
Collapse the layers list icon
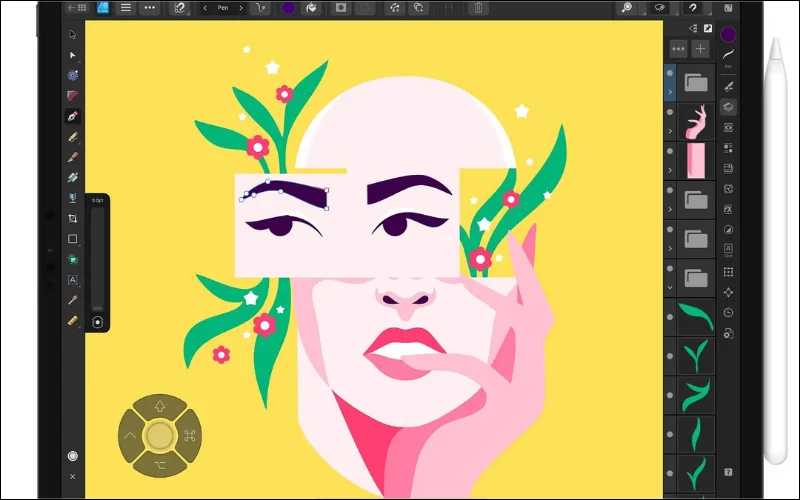(x=692, y=29)
